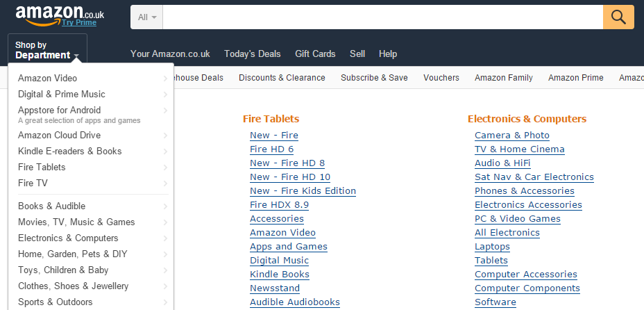Open the All search category dropdown
Image resolution: width=644 pixels, height=310 pixels.
coord(146,17)
